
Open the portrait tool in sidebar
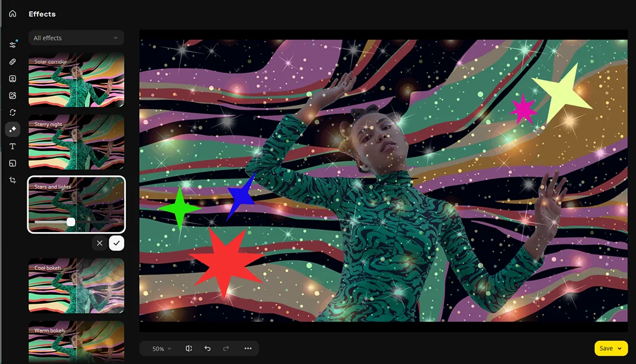[13, 79]
